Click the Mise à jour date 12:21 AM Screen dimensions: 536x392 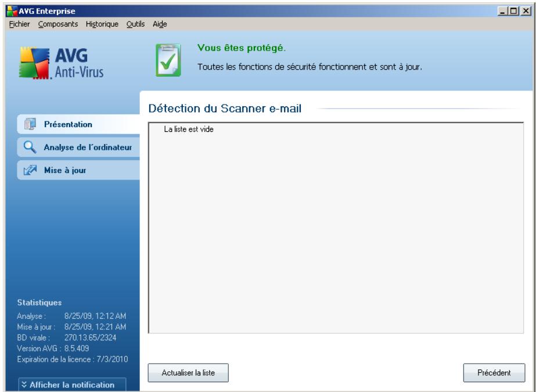point(95,327)
